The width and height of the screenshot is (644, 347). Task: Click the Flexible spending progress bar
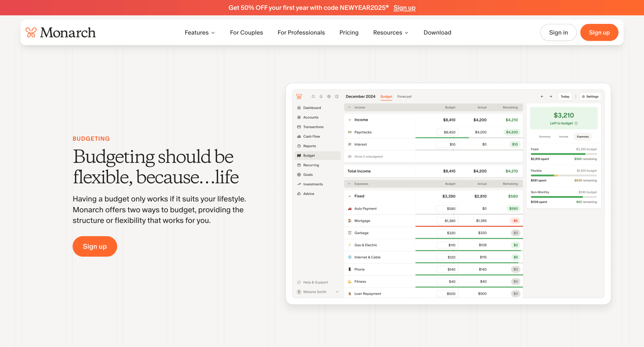point(563,175)
